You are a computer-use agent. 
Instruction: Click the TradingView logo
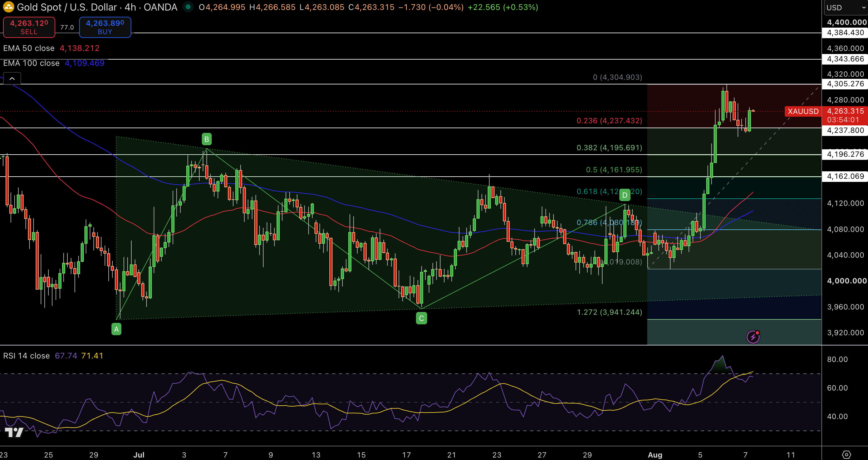(14, 432)
